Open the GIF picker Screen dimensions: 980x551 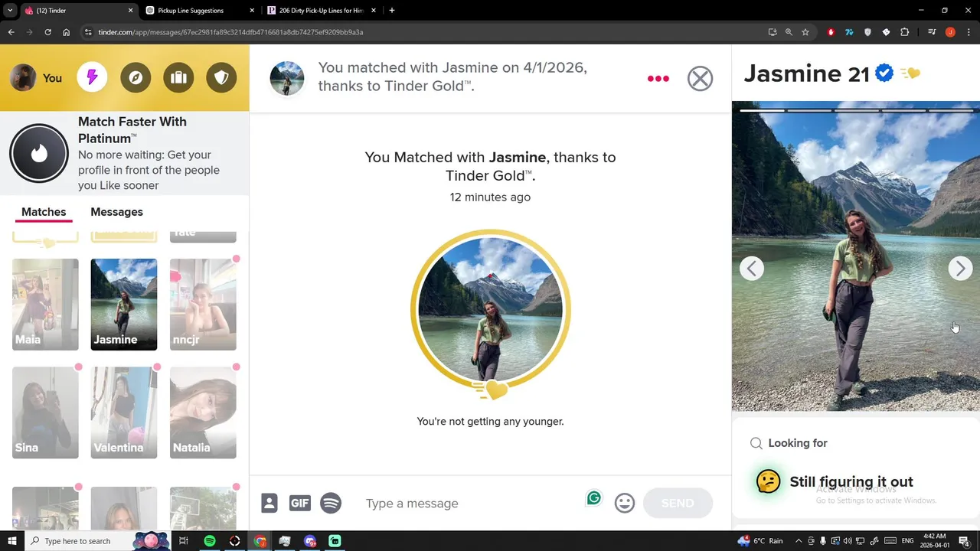(x=299, y=503)
